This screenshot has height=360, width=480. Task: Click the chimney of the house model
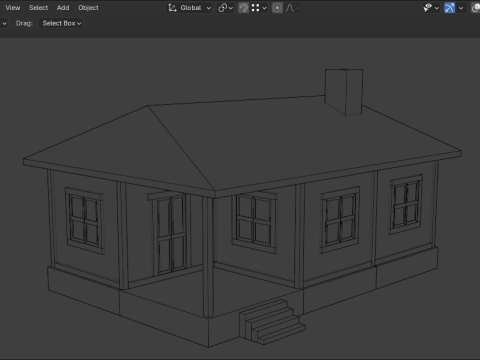coord(344,92)
